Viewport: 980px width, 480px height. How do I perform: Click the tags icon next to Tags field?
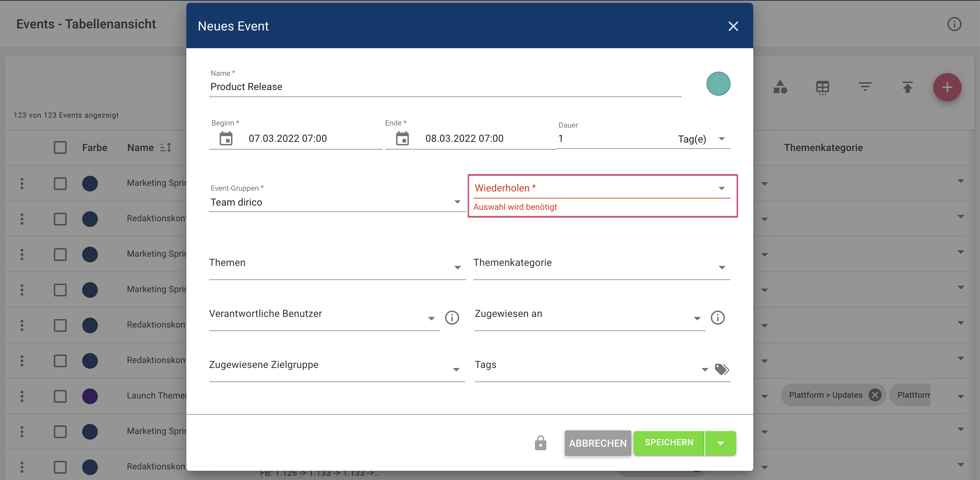coord(722,369)
